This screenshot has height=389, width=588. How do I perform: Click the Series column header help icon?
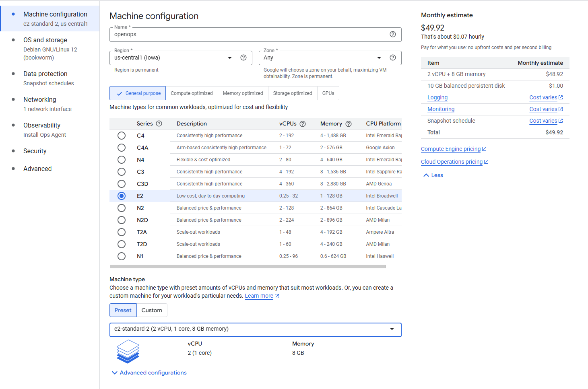point(159,123)
